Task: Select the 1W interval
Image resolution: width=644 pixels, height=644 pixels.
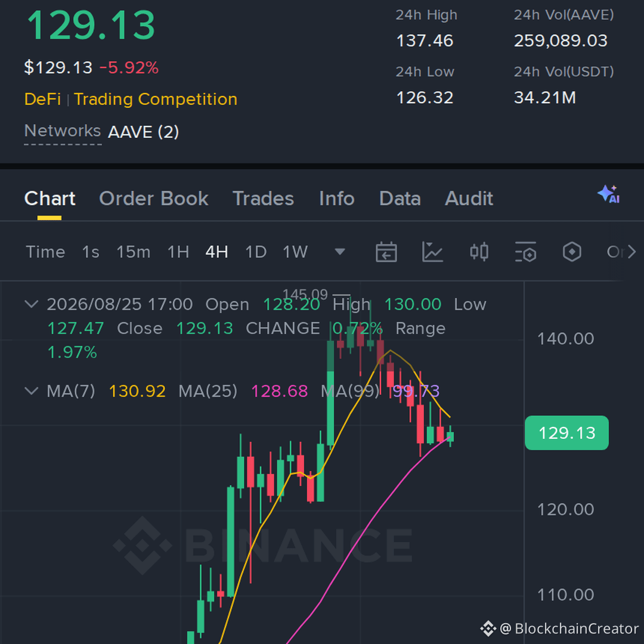Action: [295, 252]
